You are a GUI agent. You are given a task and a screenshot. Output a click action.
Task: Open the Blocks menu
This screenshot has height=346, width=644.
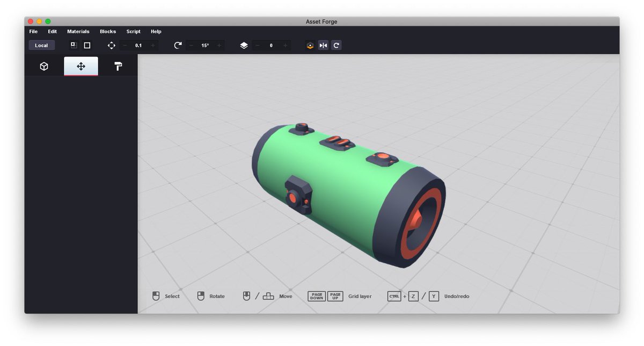108,32
